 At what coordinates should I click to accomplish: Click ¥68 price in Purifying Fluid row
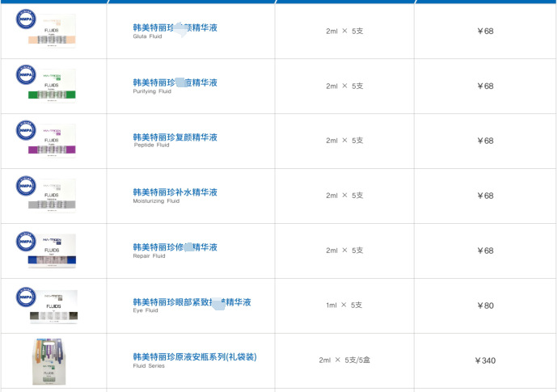[485, 86]
